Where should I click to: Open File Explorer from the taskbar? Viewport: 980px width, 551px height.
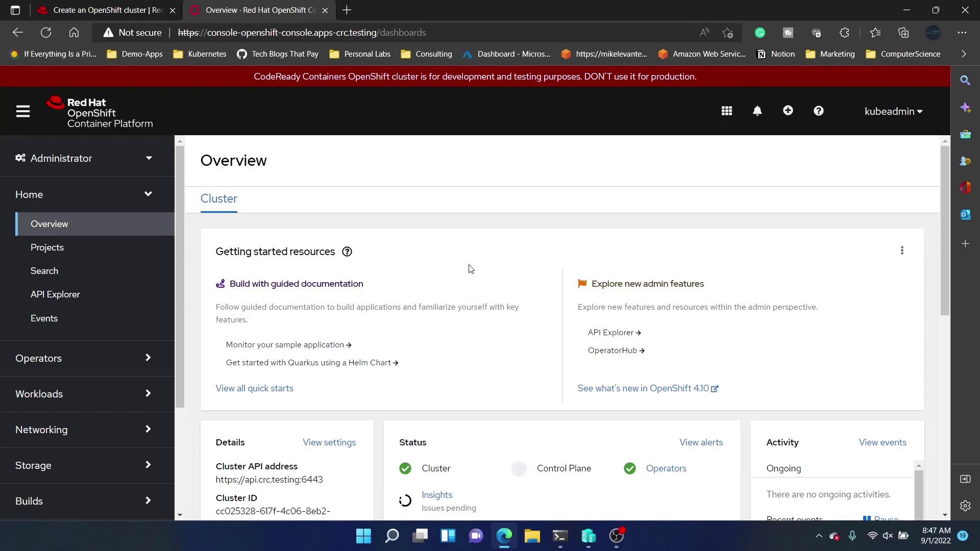532,536
